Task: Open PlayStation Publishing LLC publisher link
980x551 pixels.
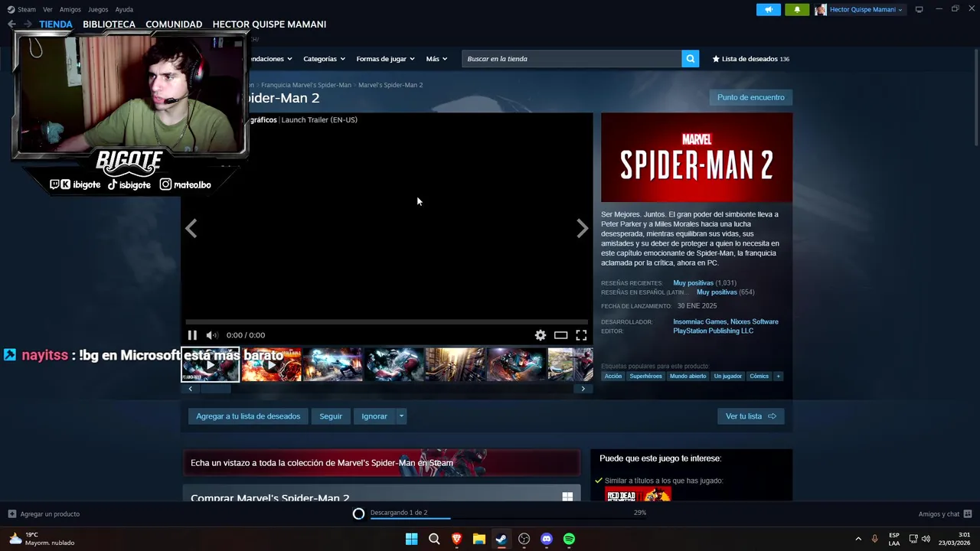Action: 713,331
